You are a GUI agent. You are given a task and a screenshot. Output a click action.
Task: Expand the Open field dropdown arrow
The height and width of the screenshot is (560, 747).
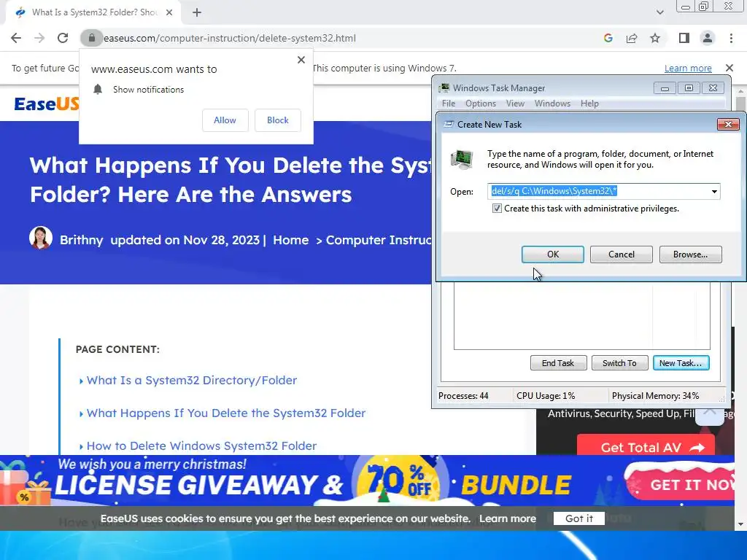(x=714, y=192)
